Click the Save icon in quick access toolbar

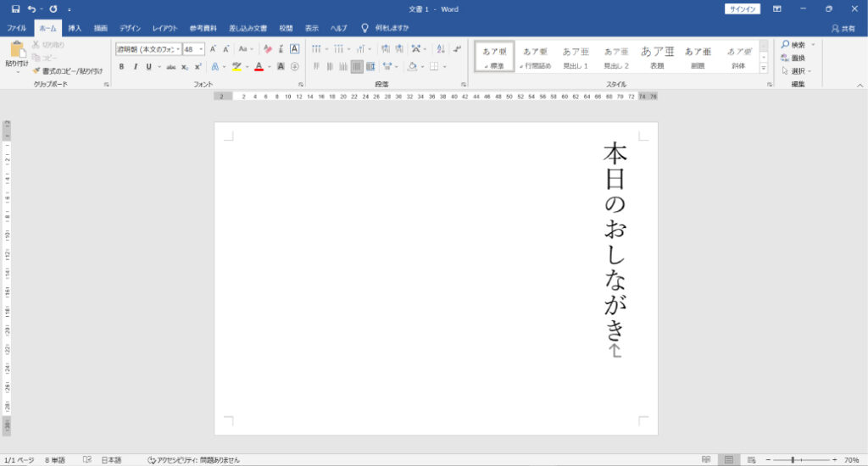(15, 8)
